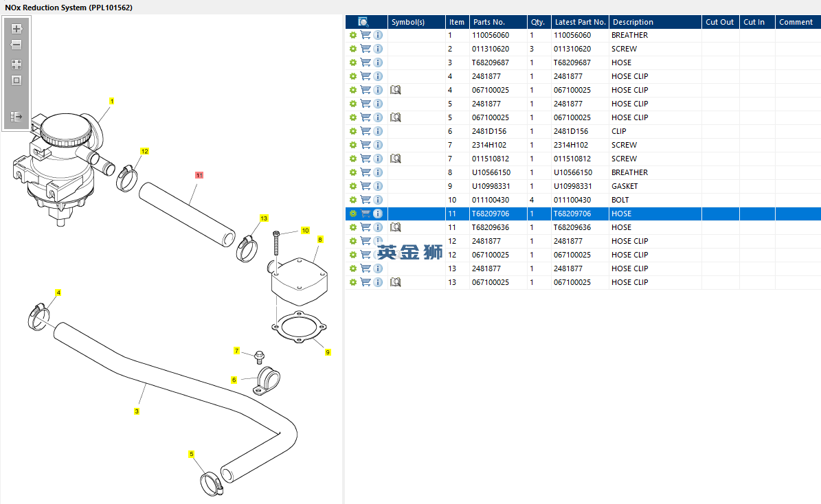Open info for SCREW 2314H102

[x=378, y=145]
